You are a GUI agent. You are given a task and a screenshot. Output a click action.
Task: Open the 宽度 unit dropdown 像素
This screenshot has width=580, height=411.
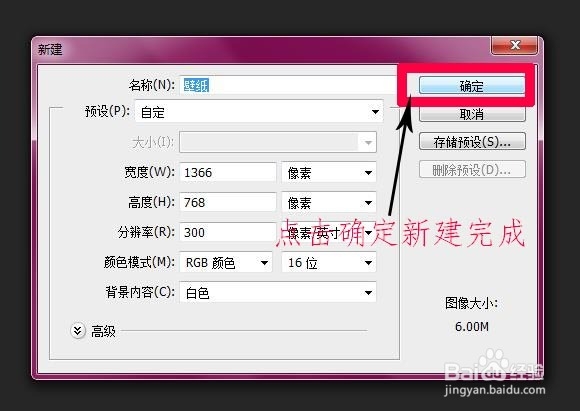pyautogui.click(x=329, y=172)
